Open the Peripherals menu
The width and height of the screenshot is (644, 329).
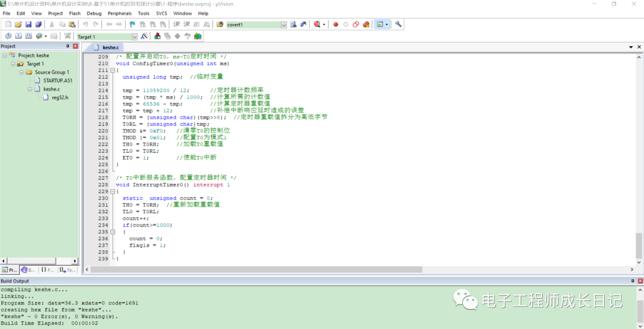pyautogui.click(x=119, y=13)
